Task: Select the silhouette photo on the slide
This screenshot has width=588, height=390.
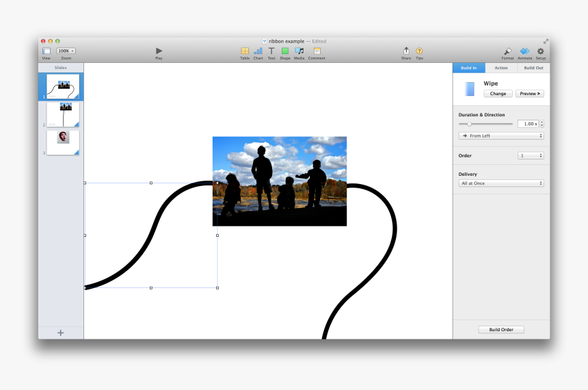Action: [280, 181]
